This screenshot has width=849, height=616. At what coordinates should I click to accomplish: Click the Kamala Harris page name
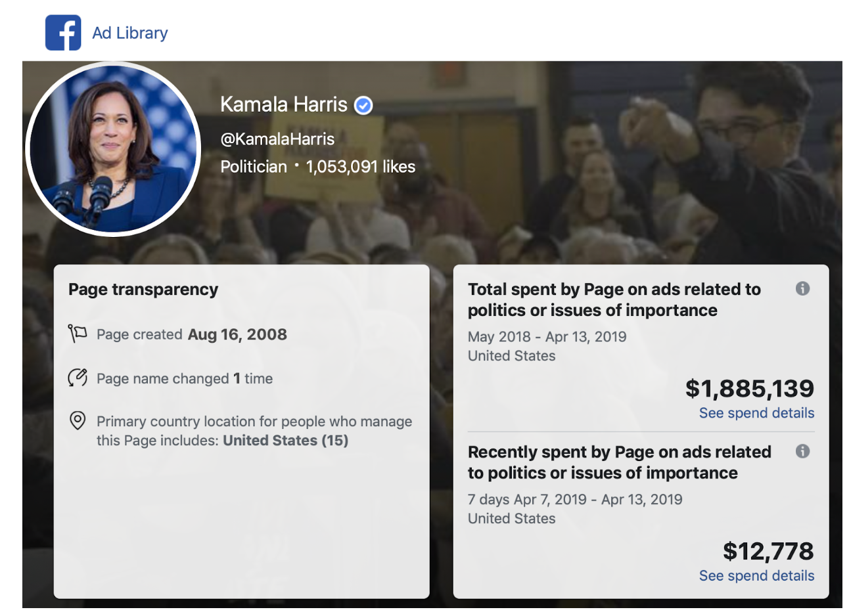coord(284,104)
